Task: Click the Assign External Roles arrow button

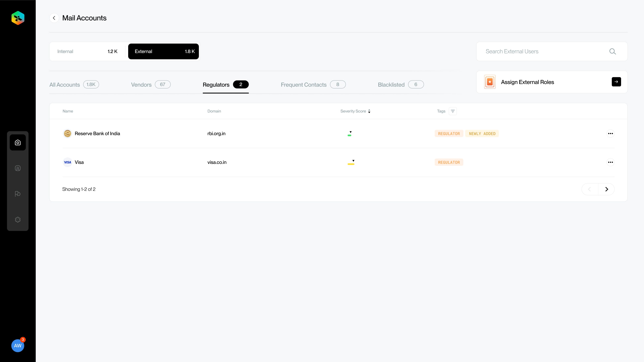Action: click(x=616, y=82)
